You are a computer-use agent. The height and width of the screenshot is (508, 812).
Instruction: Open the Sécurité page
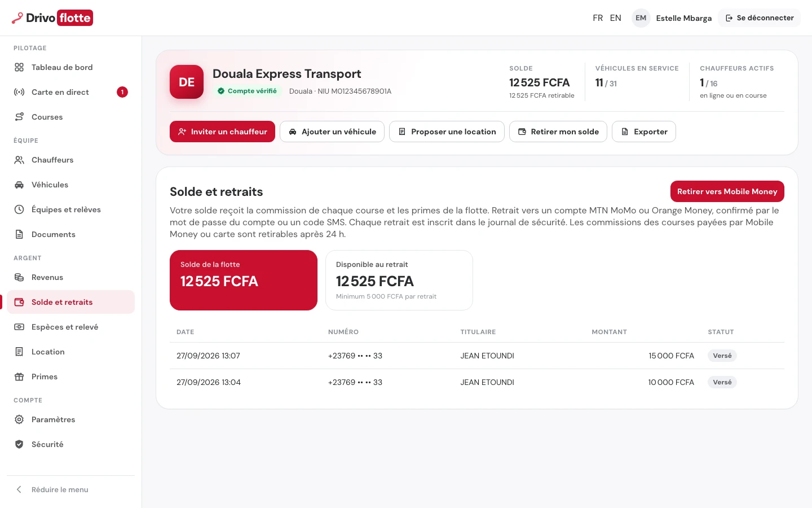(71, 444)
